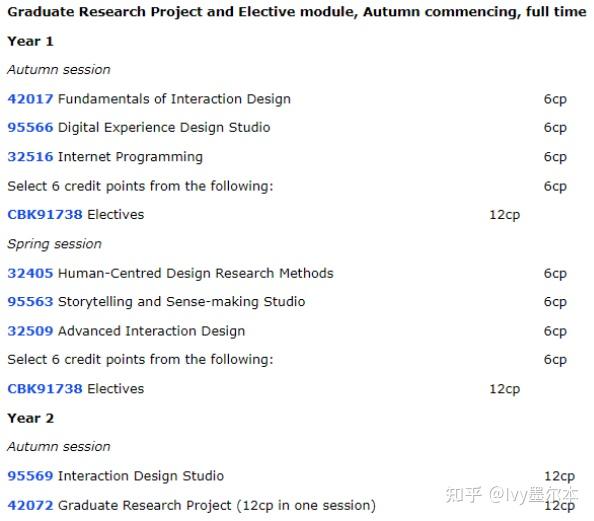Open subject code link 42017

point(30,99)
